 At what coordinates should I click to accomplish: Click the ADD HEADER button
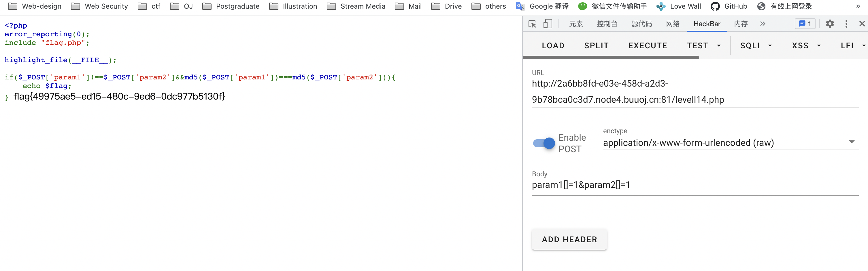pyautogui.click(x=569, y=240)
